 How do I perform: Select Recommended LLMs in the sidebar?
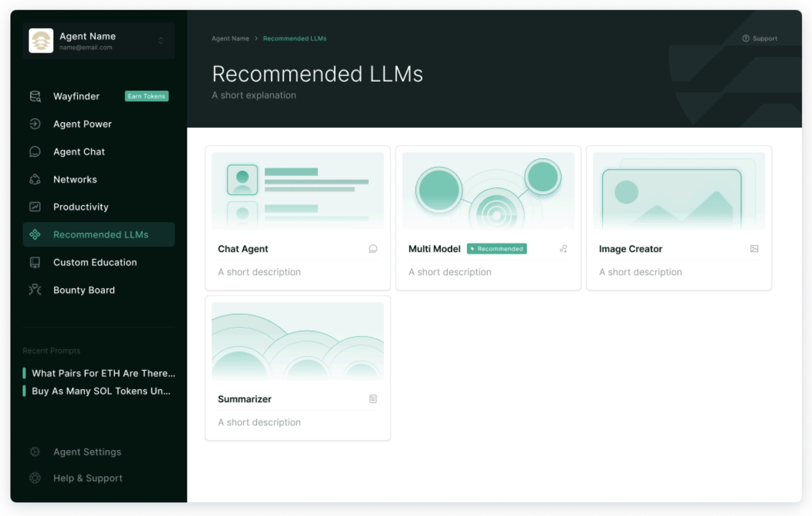[101, 234]
